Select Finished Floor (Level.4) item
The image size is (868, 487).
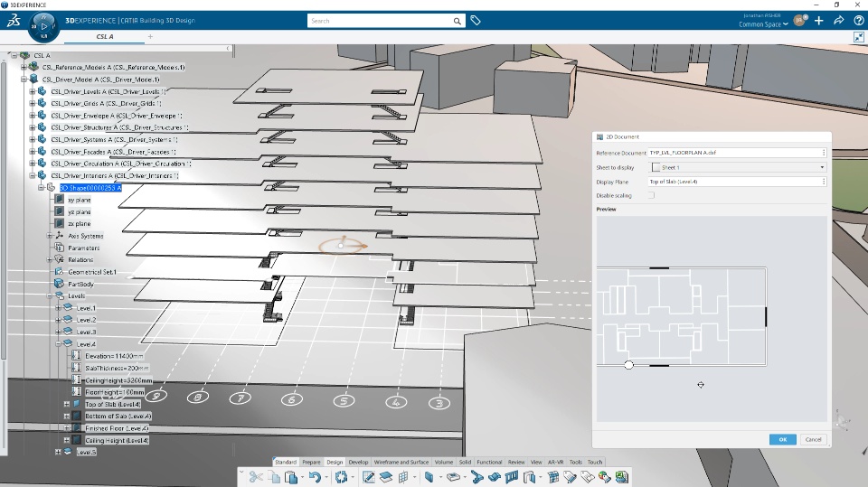point(117,428)
